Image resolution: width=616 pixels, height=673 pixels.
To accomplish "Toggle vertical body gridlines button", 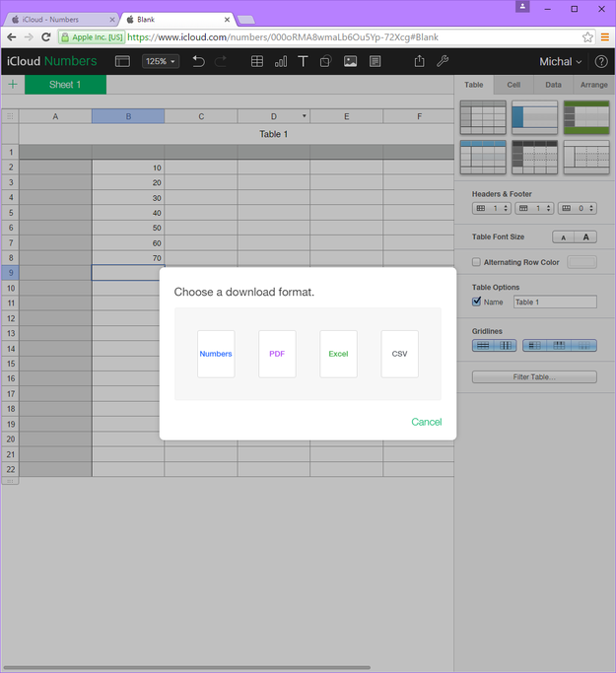I will (x=506, y=345).
